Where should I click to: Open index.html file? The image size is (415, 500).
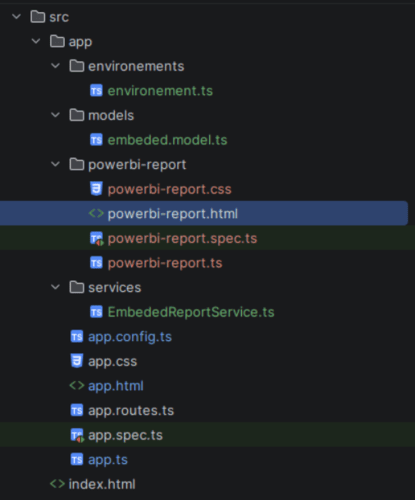tap(102, 484)
